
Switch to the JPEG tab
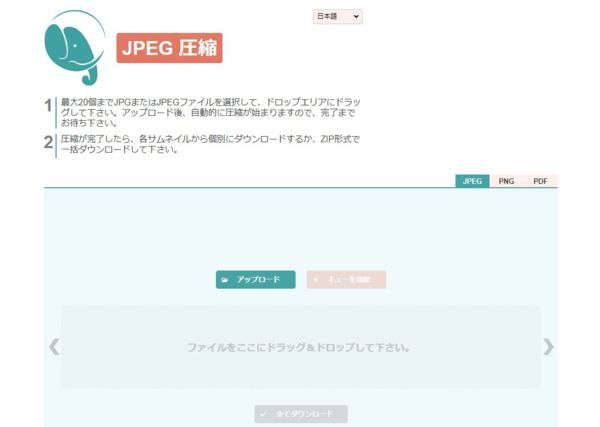pos(472,181)
